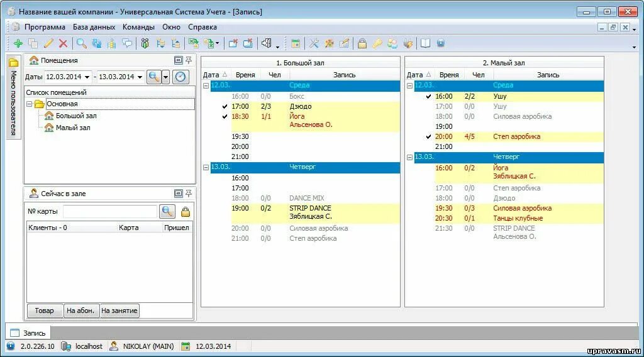
Task: Click the red X Delete record icon
Action: (x=64, y=43)
